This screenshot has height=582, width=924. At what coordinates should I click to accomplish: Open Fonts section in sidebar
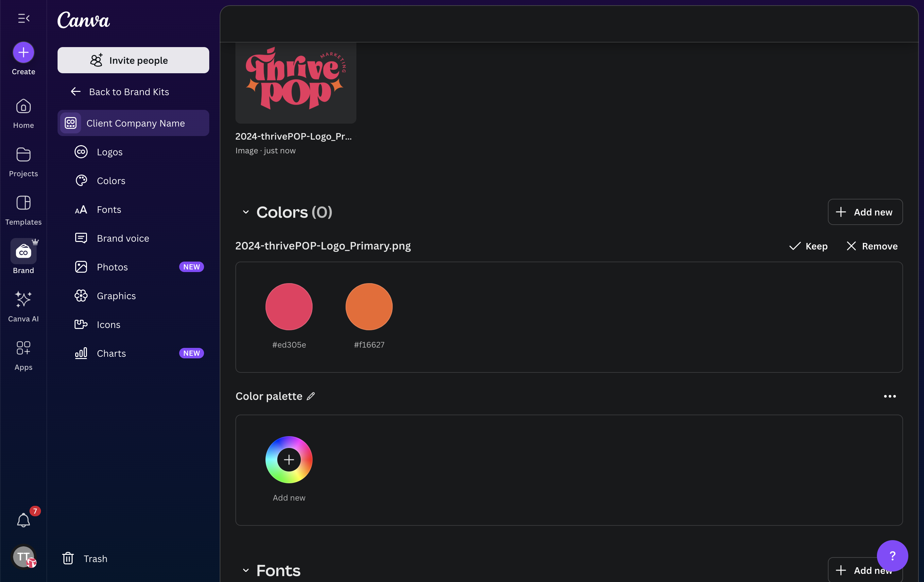pyautogui.click(x=133, y=210)
